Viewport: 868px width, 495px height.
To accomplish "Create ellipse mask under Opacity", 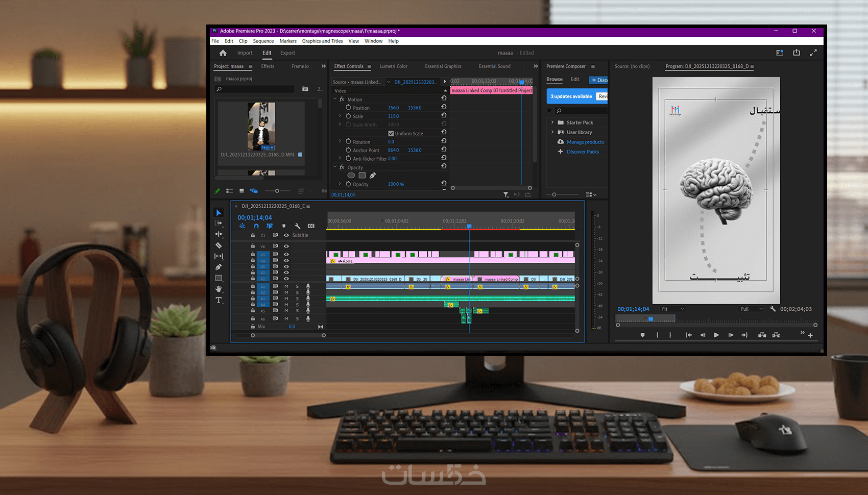I will 351,176.
